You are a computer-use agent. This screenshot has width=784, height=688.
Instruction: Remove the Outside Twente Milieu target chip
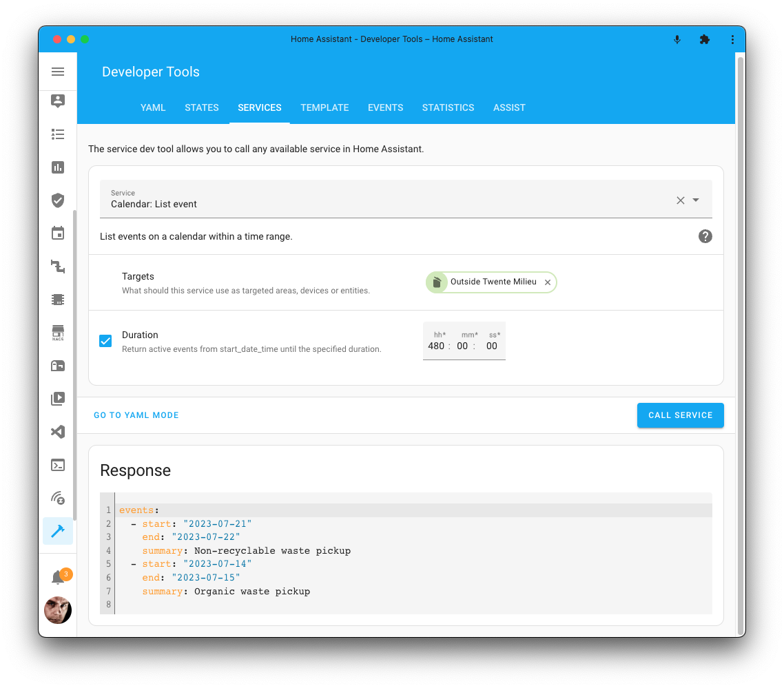(547, 282)
